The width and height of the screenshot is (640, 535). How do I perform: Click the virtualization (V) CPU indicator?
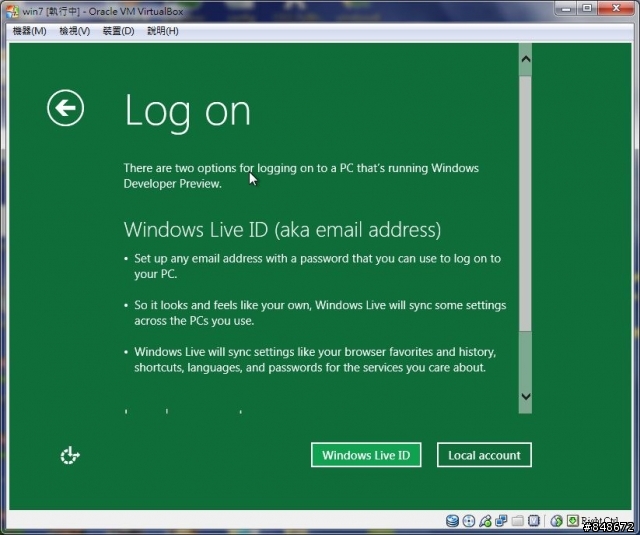(x=534, y=521)
